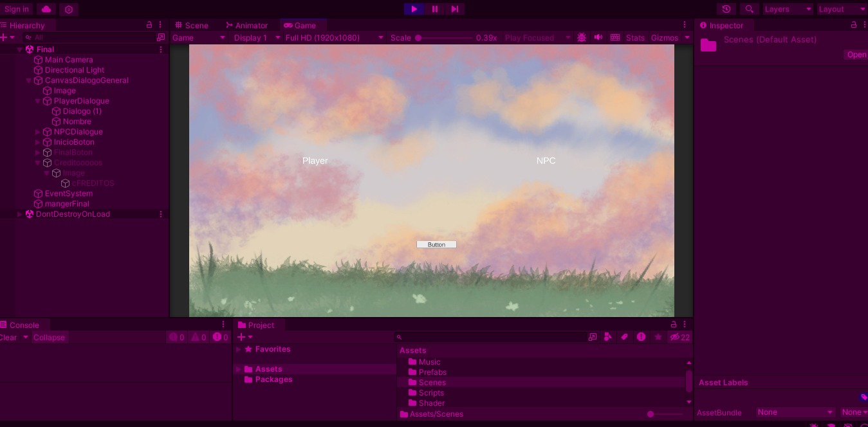The height and width of the screenshot is (427, 868).
Task: Expand the NPCDialogue node
Action: pyautogui.click(x=37, y=132)
